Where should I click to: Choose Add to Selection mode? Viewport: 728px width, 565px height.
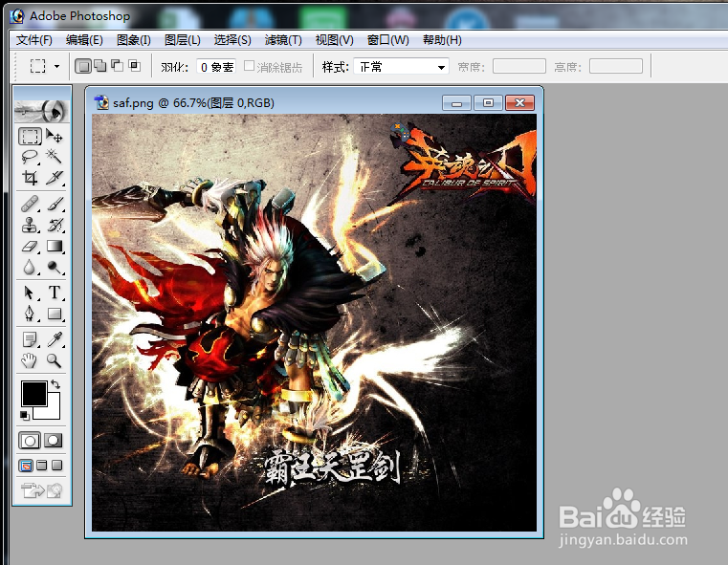pos(99,66)
